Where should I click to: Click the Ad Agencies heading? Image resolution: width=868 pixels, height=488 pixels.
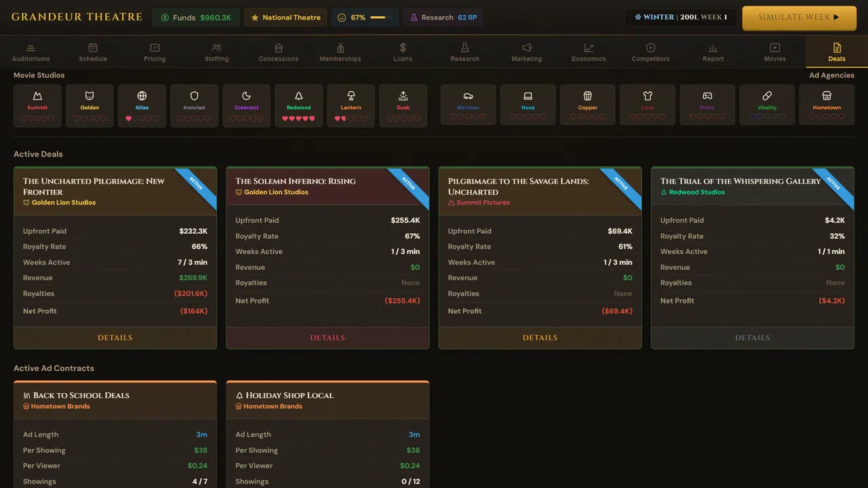point(831,75)
